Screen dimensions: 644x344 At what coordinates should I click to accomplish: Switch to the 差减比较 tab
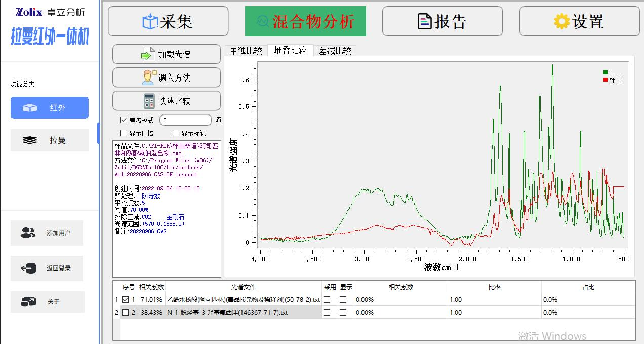click(x=335, y=51)
